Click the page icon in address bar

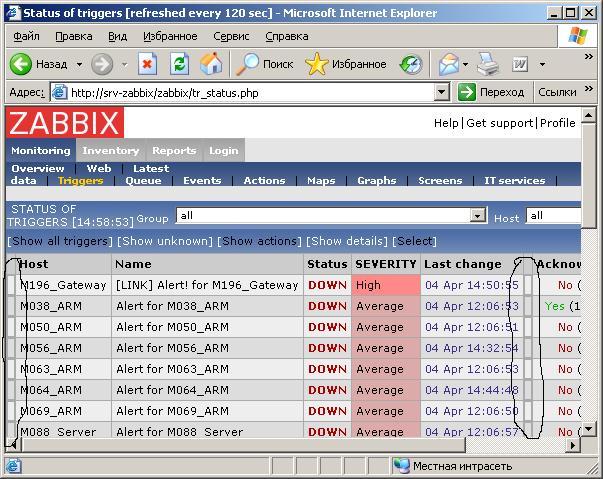click(x=60, y=93)
